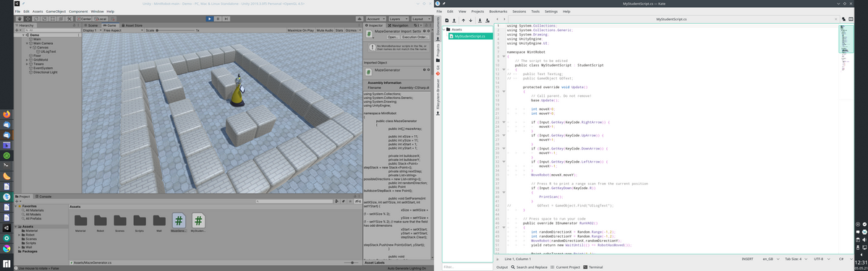
Task: Switch to the Navigation tab
Action: point(398,25)
